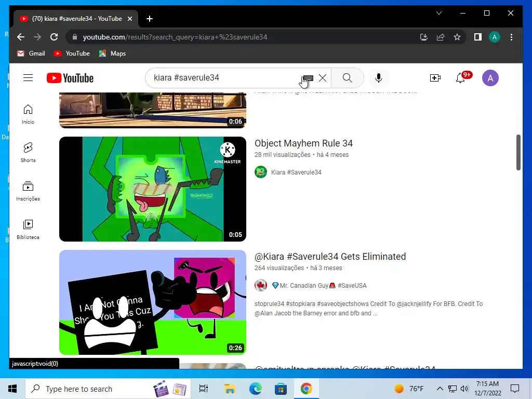
Task: Open the clock showing 7:15 AM
Action: [487, 389]
